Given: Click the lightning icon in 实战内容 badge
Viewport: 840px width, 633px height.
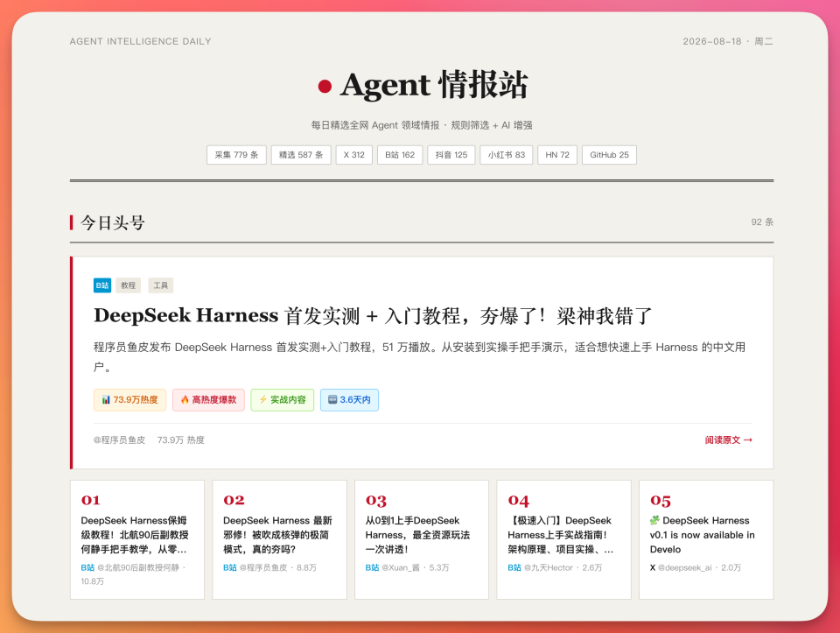Looking at the screenshot, I should (263, 400).
